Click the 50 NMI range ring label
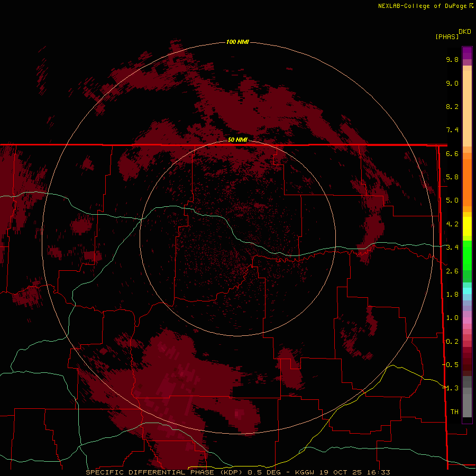476x476 pixels. point(237,140)
